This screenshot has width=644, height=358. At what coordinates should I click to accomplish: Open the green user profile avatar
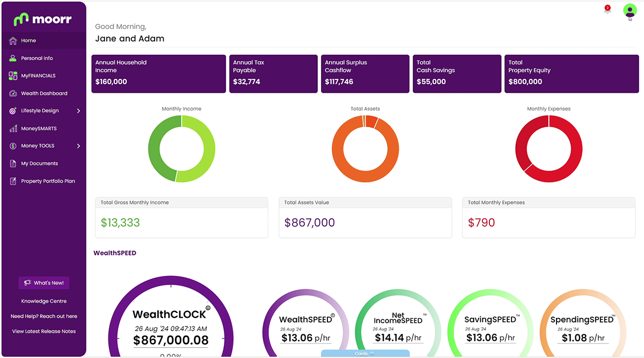(x=630, y=10)
